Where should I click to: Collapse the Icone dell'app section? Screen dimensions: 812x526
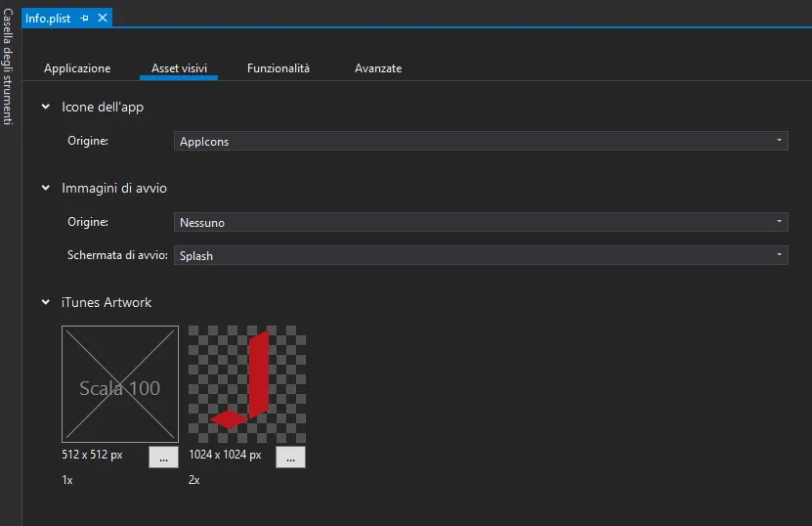click(x=46, y=107)
